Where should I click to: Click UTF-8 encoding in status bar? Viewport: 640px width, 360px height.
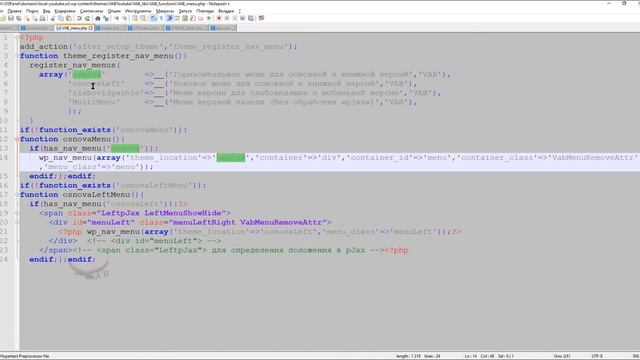(597, 356)
